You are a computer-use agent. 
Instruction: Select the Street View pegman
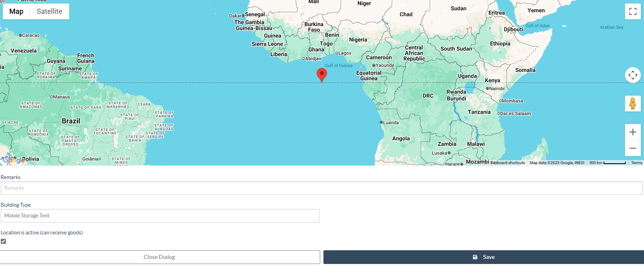(x=633, y=104)
